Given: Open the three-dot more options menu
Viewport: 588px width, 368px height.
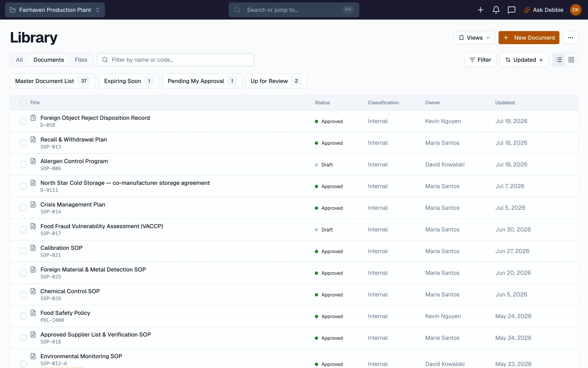Looking at the screenshot, I should point(570,37).
